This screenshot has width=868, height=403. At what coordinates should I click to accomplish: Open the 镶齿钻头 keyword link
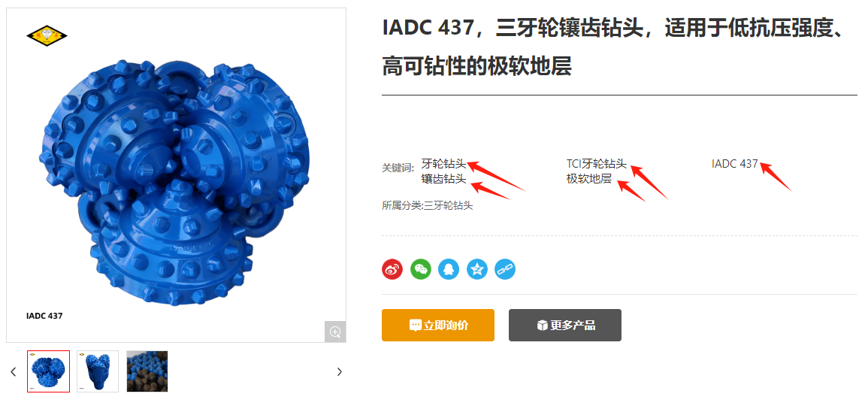tap(444, 179)
